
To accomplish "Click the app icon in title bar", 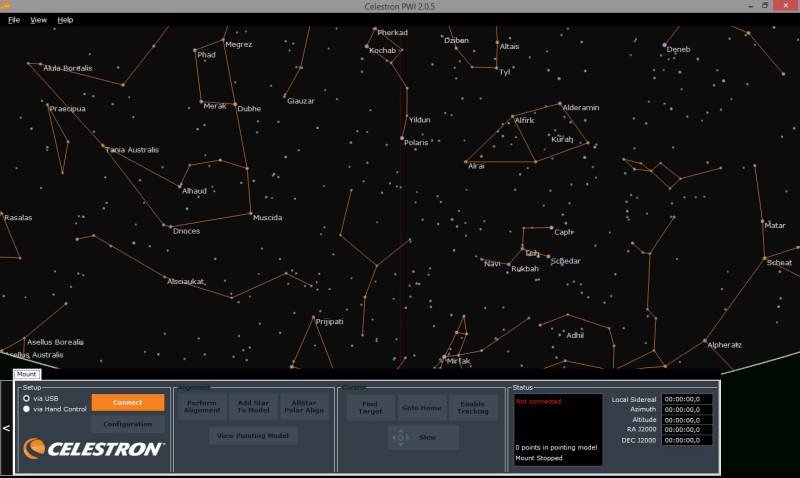I will pyautogui.click(x=7, y=6).
